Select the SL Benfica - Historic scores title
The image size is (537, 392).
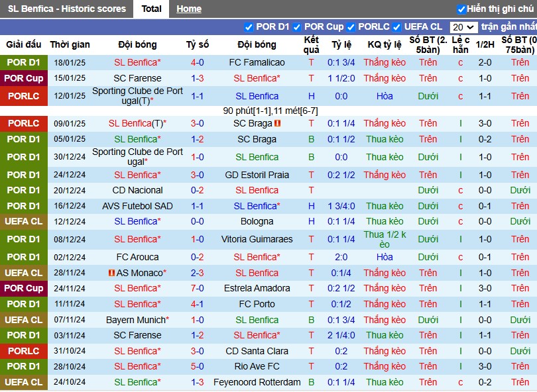[67, 9]
